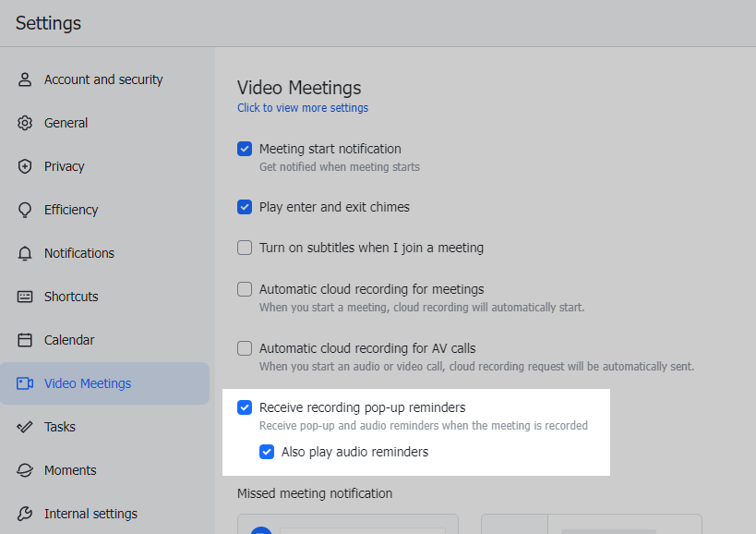756x534 pixels.
Task: Enable subtitles when joining a meeting
Action: point(245,248)
